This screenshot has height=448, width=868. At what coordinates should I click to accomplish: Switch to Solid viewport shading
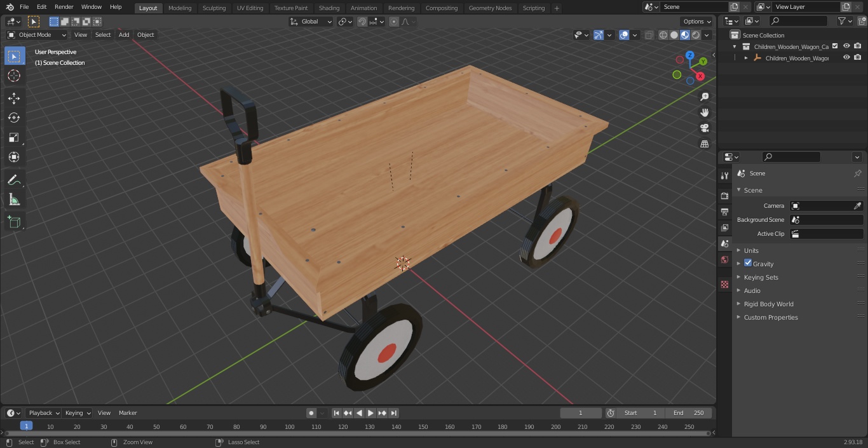click(x=674, y=35)
